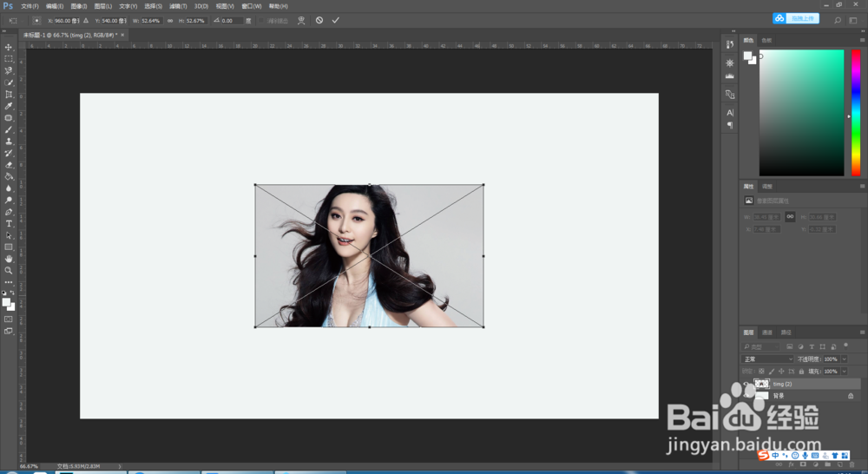Select the Zoom tool

point(9,271)
